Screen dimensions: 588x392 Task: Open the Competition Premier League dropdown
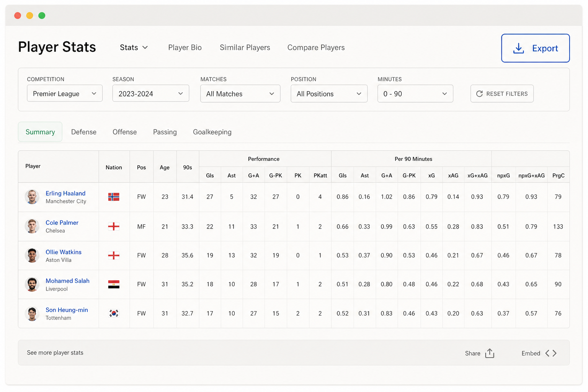point(65,93)
